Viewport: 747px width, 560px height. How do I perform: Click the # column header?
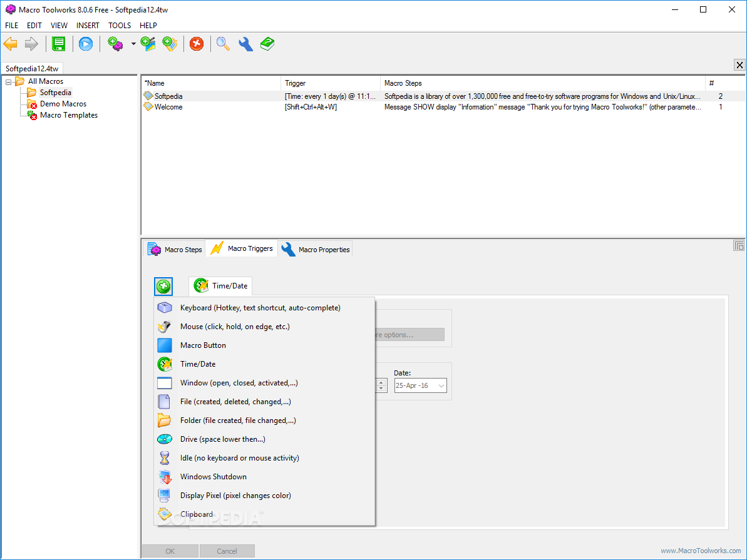pos(725,83)
